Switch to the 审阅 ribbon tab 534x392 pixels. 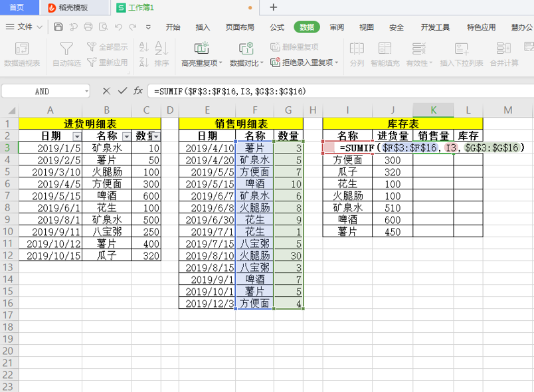337,27
